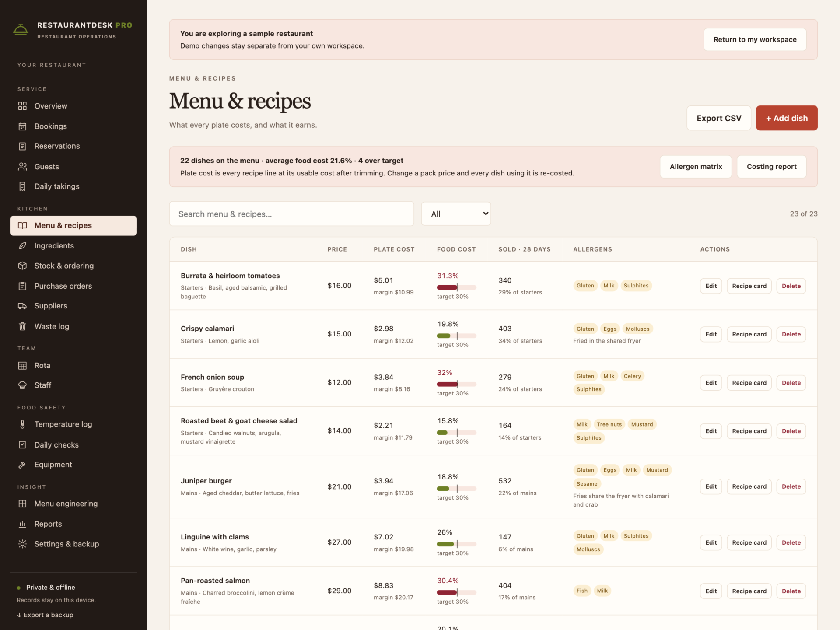Click the Bookings calendar icon

coord(22,126)
